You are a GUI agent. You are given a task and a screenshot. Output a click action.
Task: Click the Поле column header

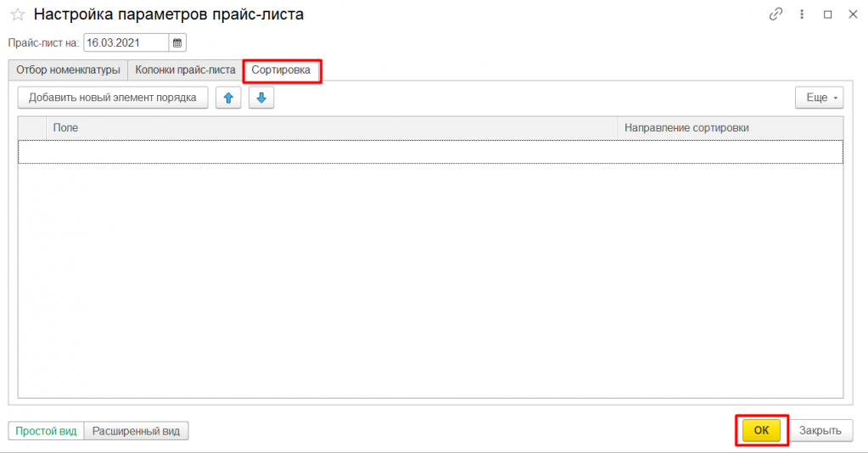(x=331, y=127)
